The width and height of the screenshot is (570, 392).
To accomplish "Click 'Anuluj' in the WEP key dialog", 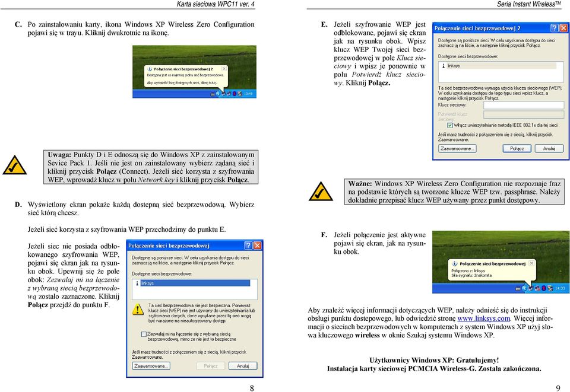I will pyautogui.click(x=549, y=148).
